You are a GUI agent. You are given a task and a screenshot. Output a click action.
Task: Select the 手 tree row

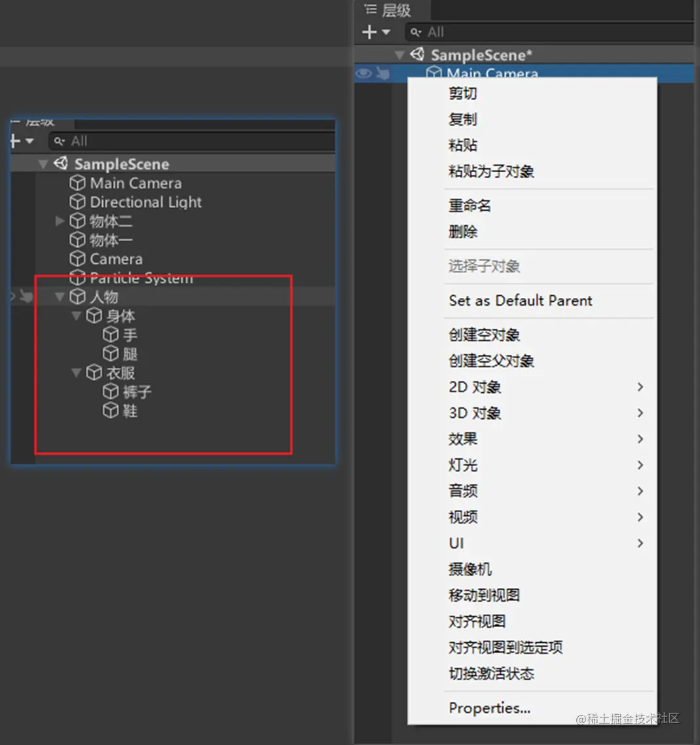pos(173,335)
